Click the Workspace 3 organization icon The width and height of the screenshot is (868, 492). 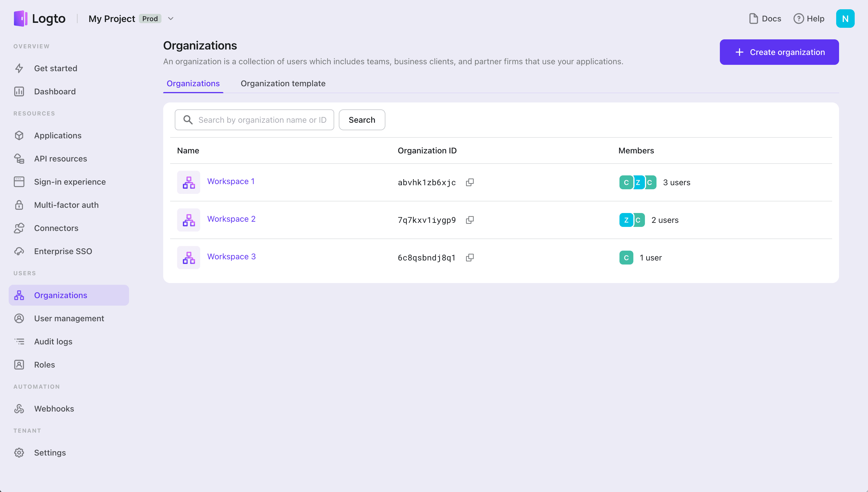188,258
